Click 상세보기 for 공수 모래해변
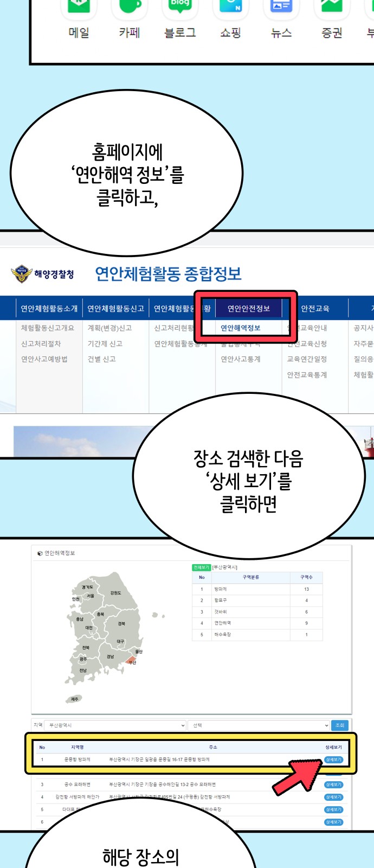Image resolution: width=374 pixels, height=868 pixels. click(x=333, y=784)
